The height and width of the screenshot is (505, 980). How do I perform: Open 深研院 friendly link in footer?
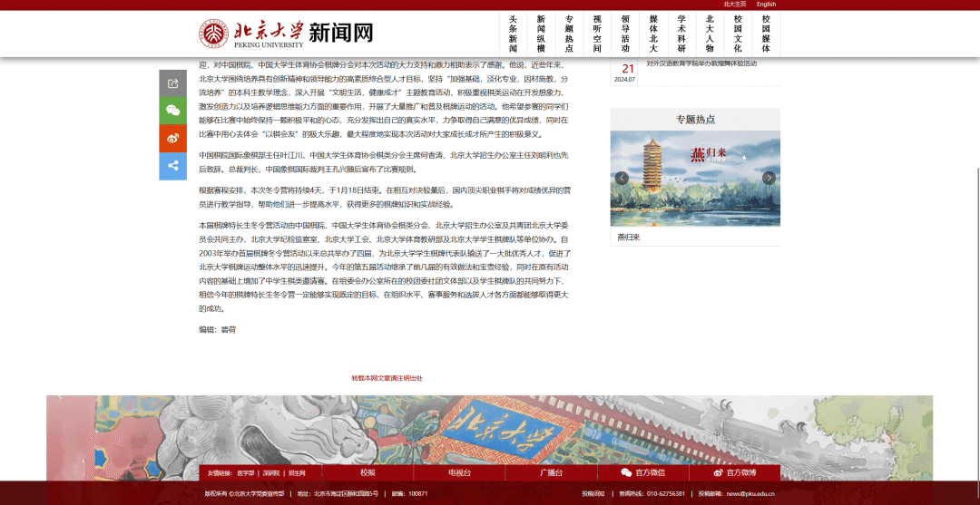[x=271, y=473]
